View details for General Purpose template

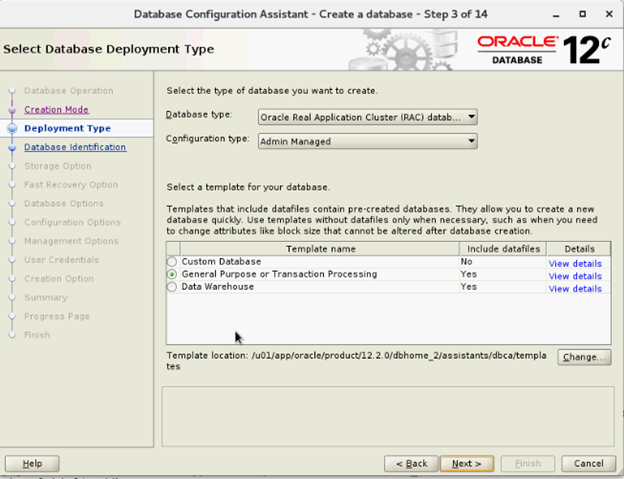pyautogui.click(x=575, y=276)
